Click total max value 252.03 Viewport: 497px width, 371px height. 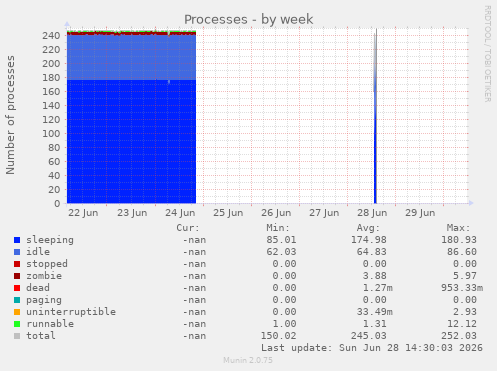click(459, 336)
